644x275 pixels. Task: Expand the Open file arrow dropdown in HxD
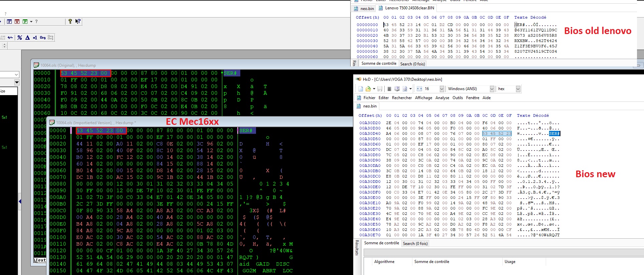click(374, 89)
